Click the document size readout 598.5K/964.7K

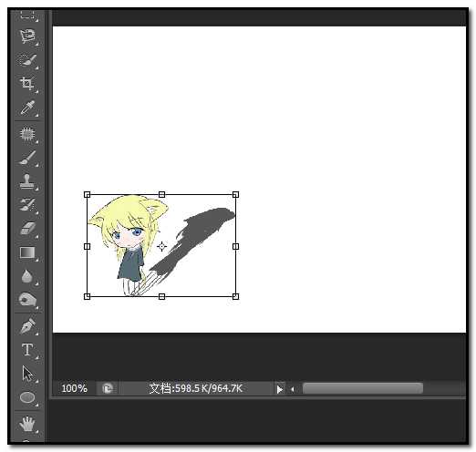point(195,388)
